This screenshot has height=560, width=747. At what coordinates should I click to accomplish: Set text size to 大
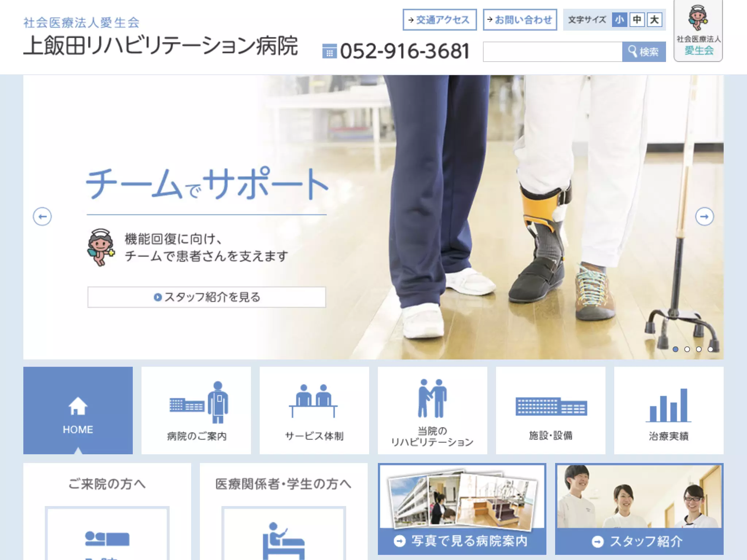[x=654, y=20]
